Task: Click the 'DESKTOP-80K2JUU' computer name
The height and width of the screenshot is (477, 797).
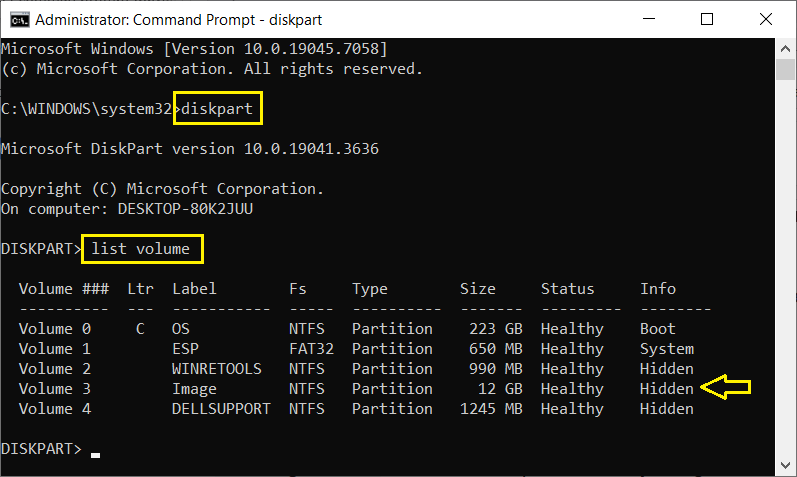Action: 185,209
